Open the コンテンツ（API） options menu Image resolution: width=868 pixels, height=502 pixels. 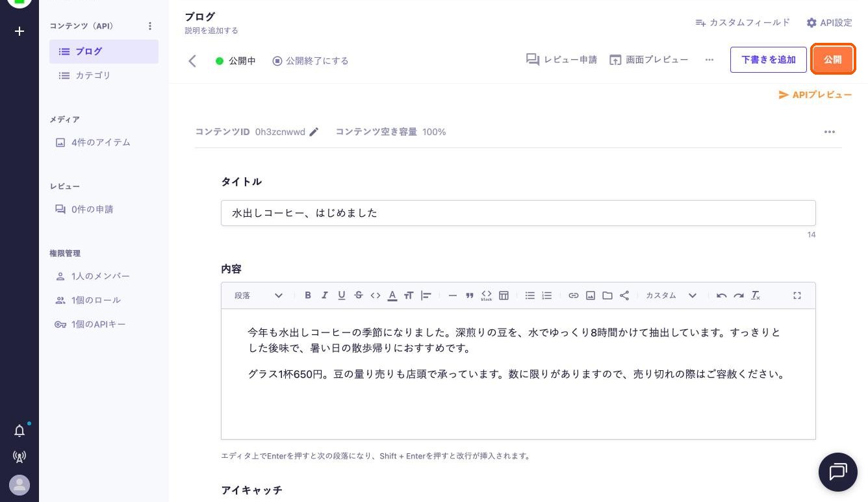tap(150, 26)
